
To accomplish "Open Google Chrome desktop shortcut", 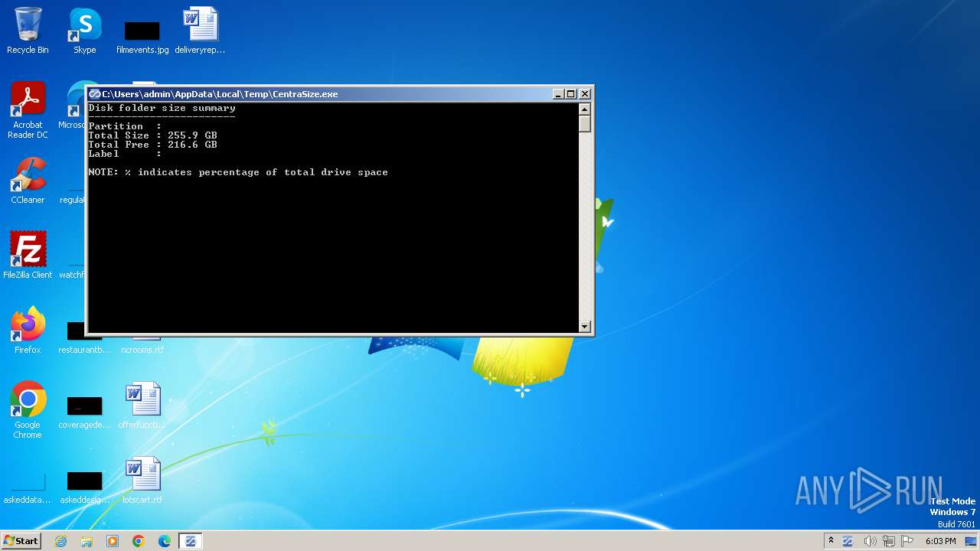I will pos(28,410).
